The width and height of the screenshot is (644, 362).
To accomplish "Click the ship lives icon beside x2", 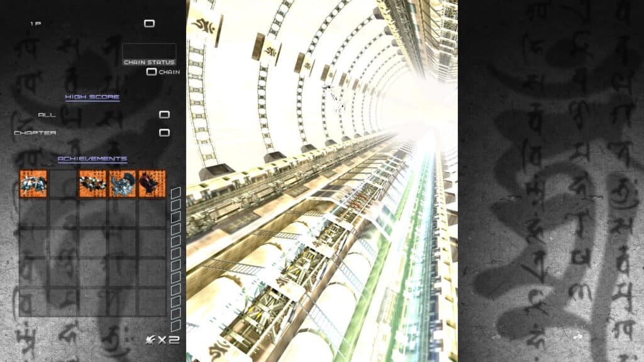I will point(150,339).
